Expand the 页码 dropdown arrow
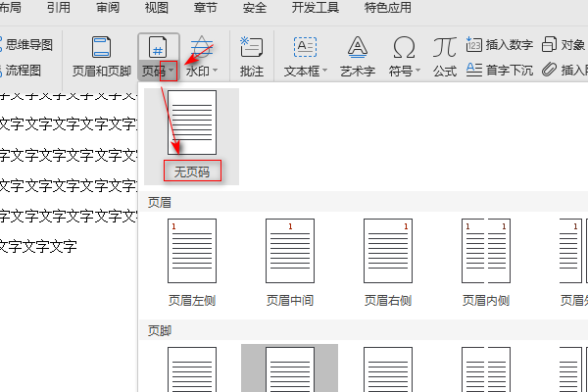 point(171,71)
